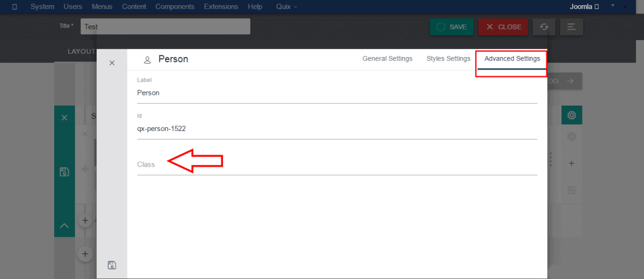644x279 pixels.
Task: Switch to Styles Settings tab
Action: (448, 59)
